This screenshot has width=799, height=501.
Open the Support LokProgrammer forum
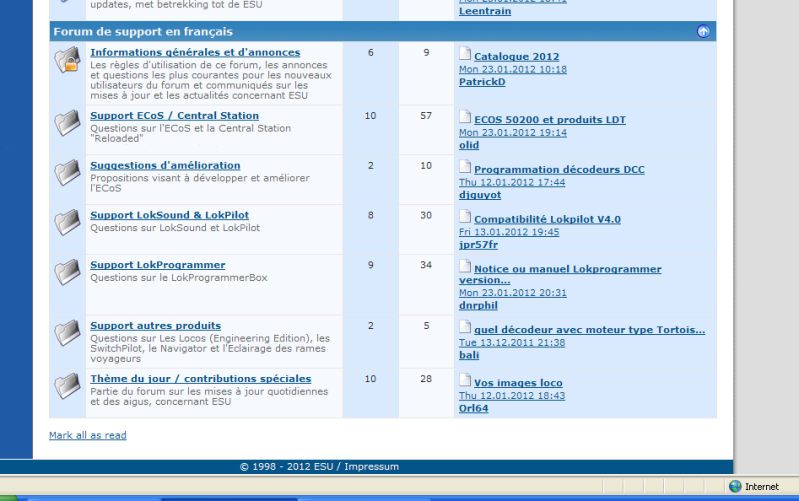(x=157, y=265)
